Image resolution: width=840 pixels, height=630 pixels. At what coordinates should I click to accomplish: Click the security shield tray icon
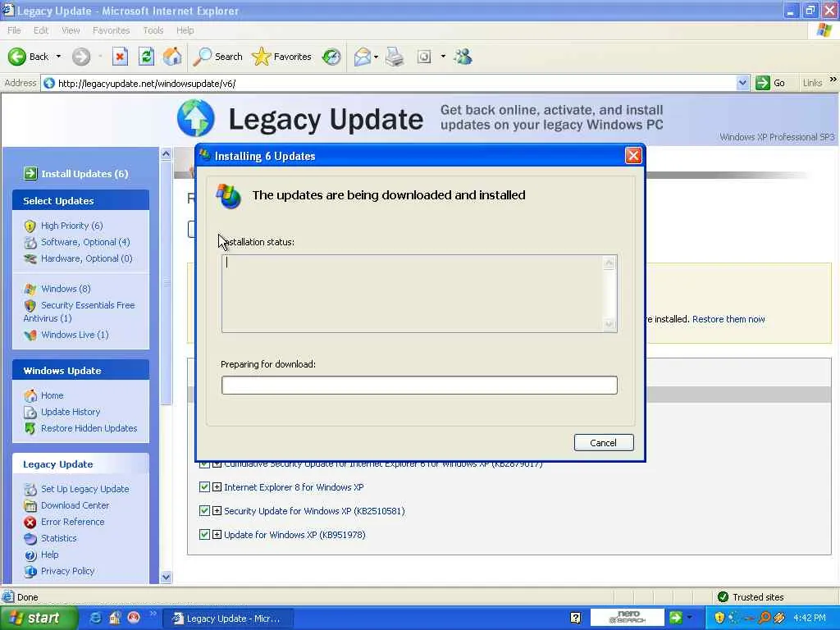point(719,618)
